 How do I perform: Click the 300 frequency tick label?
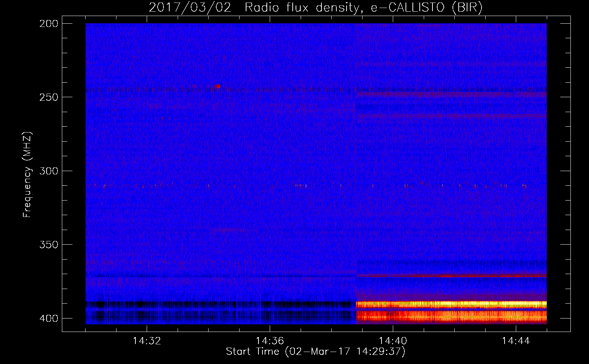point(49,171)
